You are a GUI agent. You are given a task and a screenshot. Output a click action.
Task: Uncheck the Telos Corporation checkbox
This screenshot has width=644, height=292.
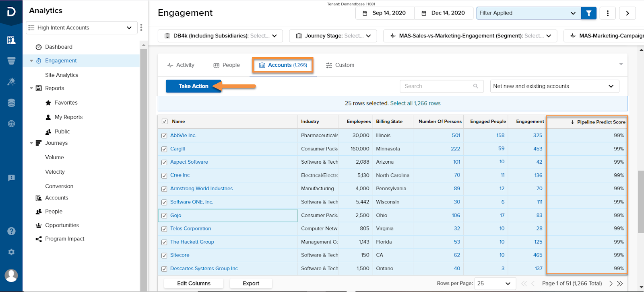(164, 229)
